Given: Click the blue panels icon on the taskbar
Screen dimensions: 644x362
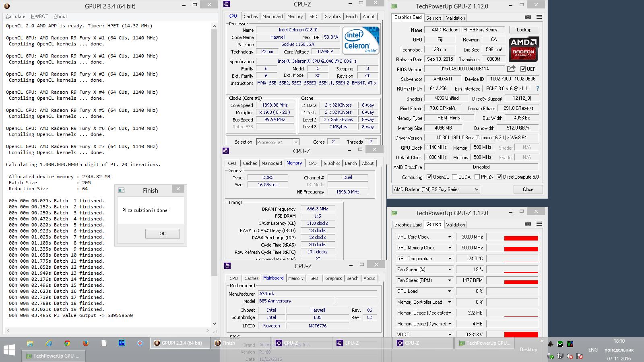Looking at the screenshot, I should click(122, 343).
